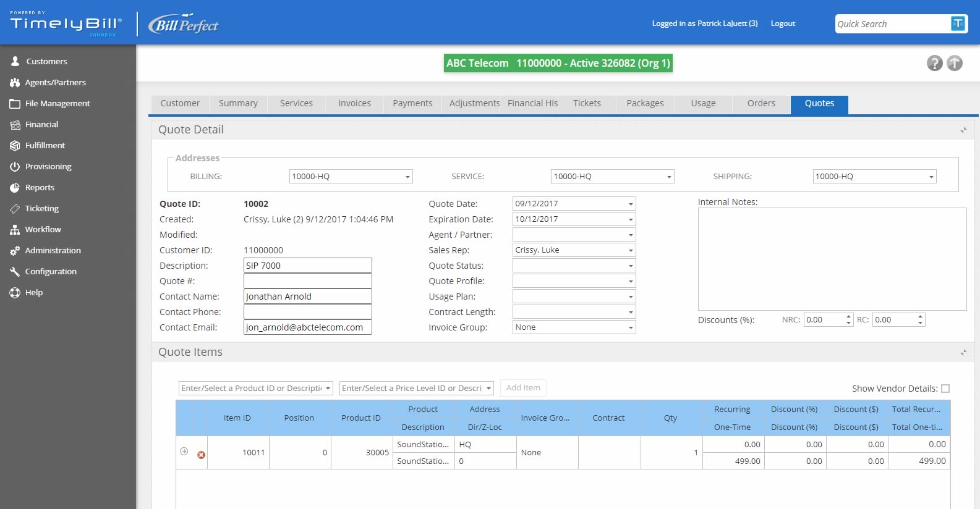
Task: Increase the NRC discount with up arrow
Action: tap(848, 316)
